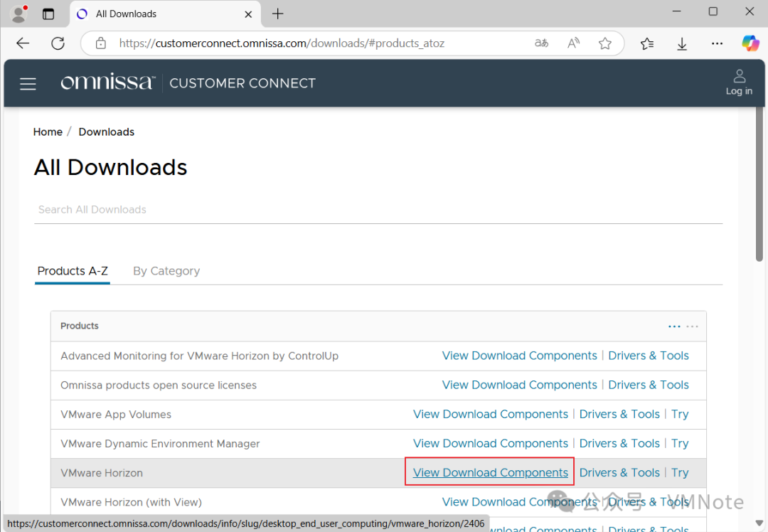Viewport: 768px width, 532px height.
Task: Open Drivers & Tools for VMware App Volumes
Action: tap(619, 415)
